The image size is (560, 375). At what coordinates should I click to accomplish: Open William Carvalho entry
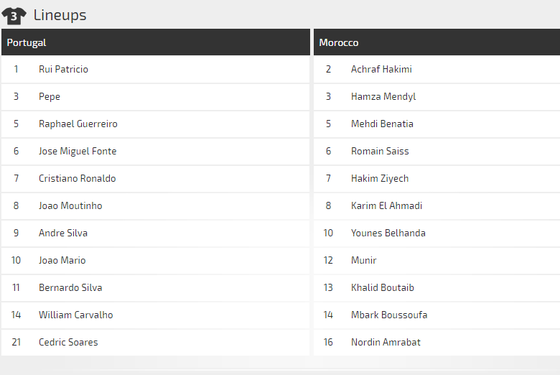[76, 315]
